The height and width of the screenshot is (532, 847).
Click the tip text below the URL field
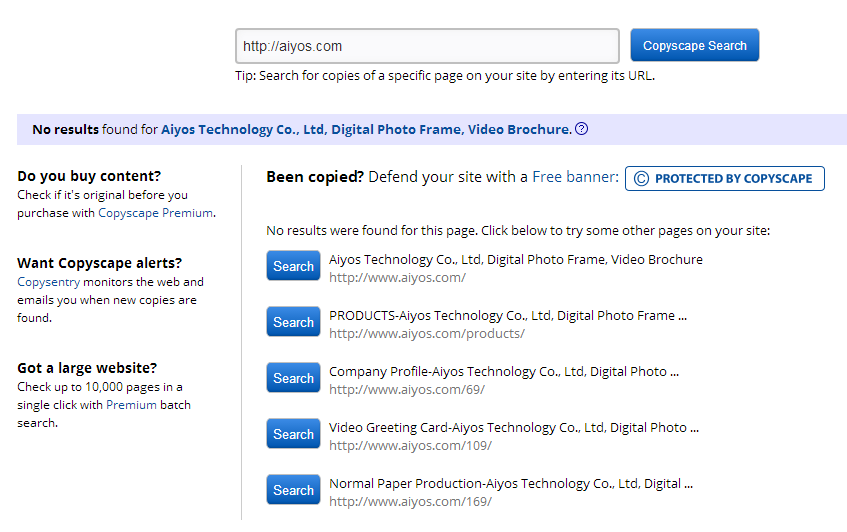tap(445, 76)
